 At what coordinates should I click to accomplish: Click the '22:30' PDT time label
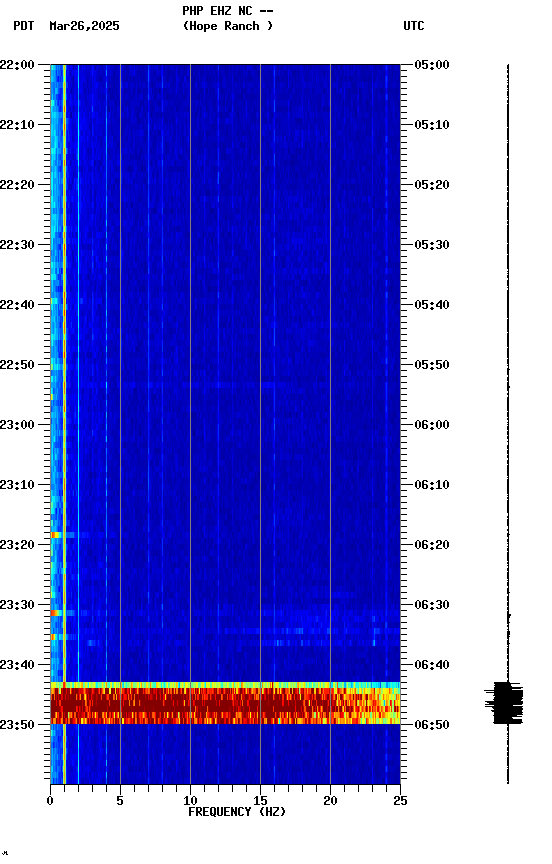17,245
